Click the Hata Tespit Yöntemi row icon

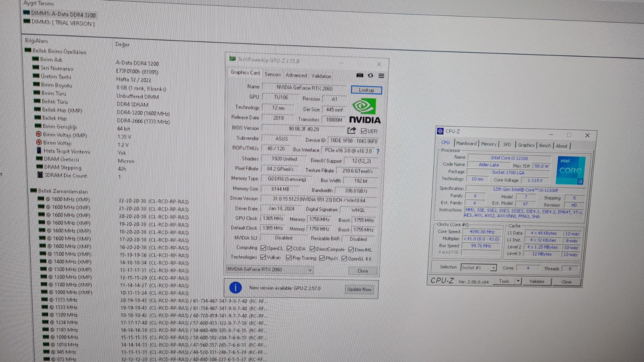pos(39,150)
